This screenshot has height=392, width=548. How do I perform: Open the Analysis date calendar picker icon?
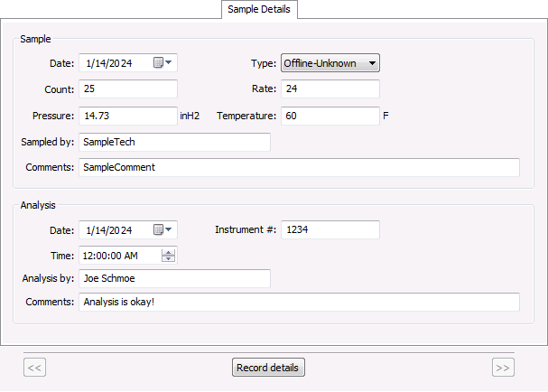(163, 229)
